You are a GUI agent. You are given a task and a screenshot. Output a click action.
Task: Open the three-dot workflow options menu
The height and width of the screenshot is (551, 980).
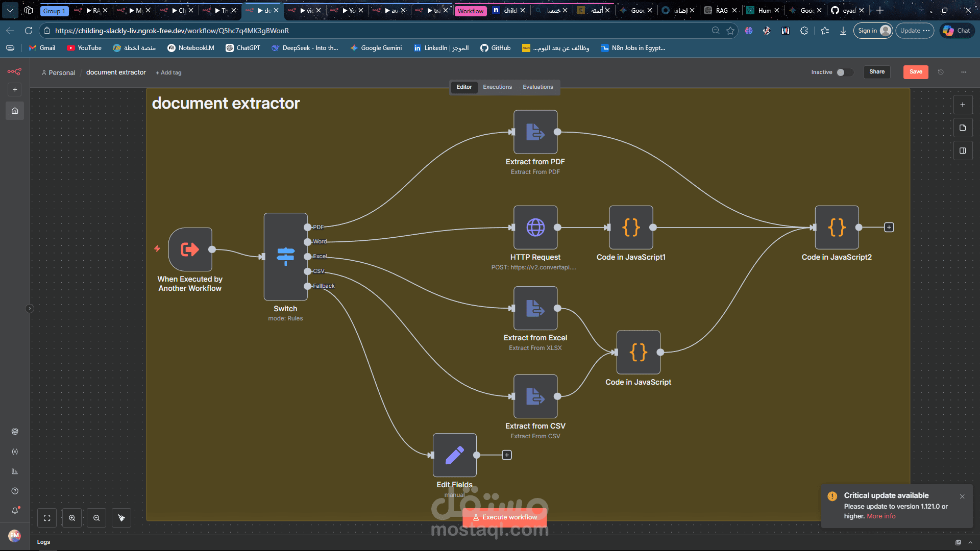pyautogui.click(x=964, y=72)
